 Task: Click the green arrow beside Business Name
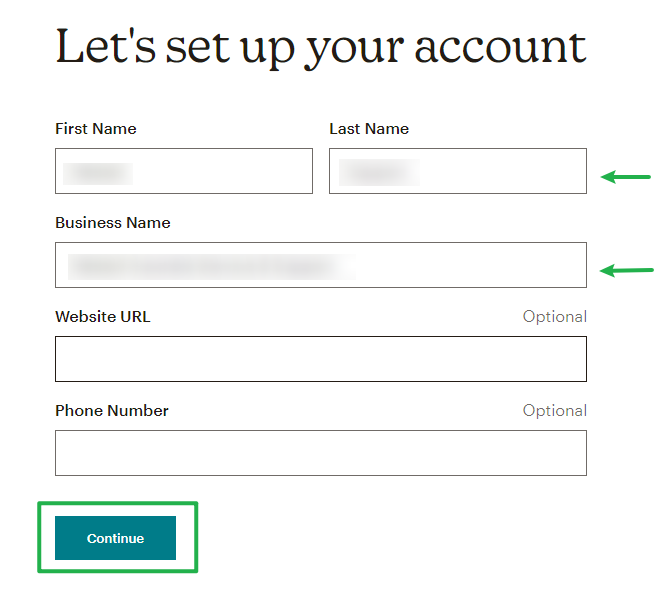click(x=626, y=270)
